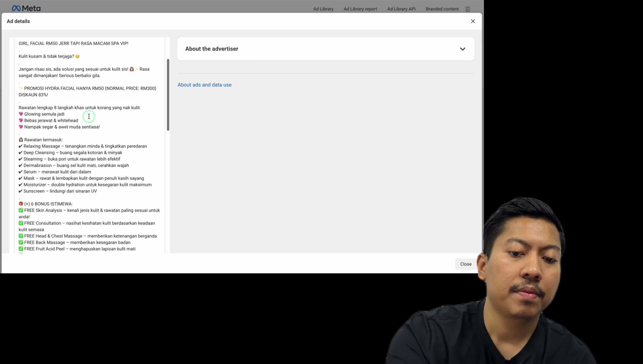
Task: Click 'FREE Consultation' line
Action: [87, 226]
